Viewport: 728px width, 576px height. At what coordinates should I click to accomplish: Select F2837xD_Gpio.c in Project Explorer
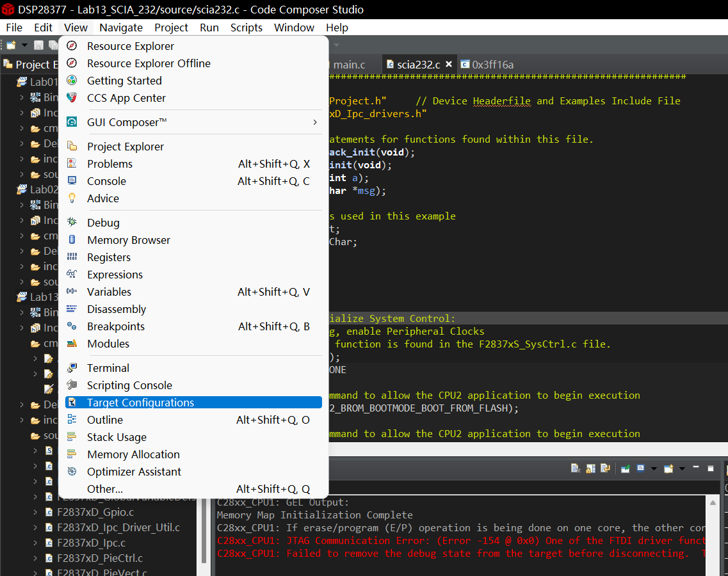coord(95,512)
